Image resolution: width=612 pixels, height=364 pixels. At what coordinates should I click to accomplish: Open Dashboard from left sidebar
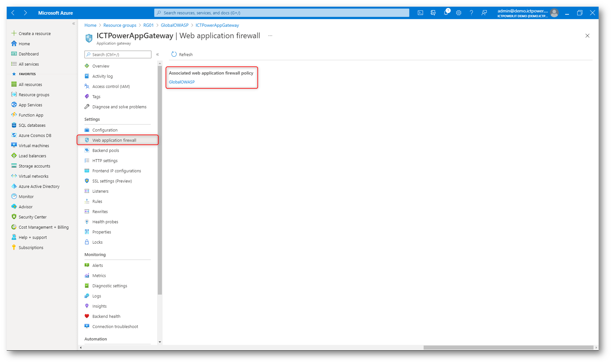(29, 54)
